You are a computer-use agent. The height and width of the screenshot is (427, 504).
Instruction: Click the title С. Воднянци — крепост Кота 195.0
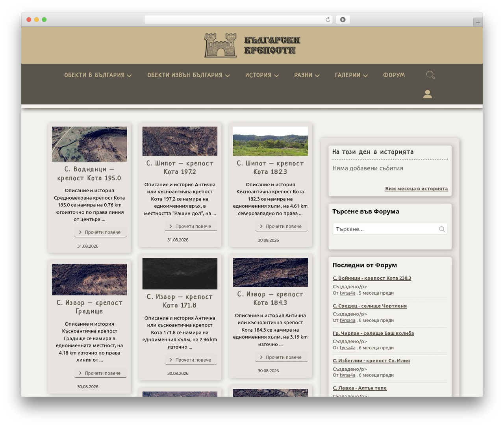(x=89, y=174)
